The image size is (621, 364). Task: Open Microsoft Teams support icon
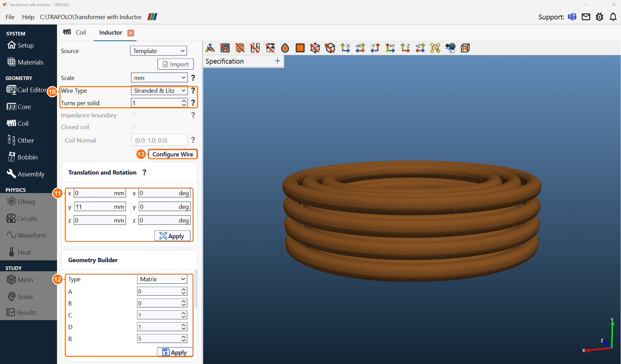tap(572, 17)
